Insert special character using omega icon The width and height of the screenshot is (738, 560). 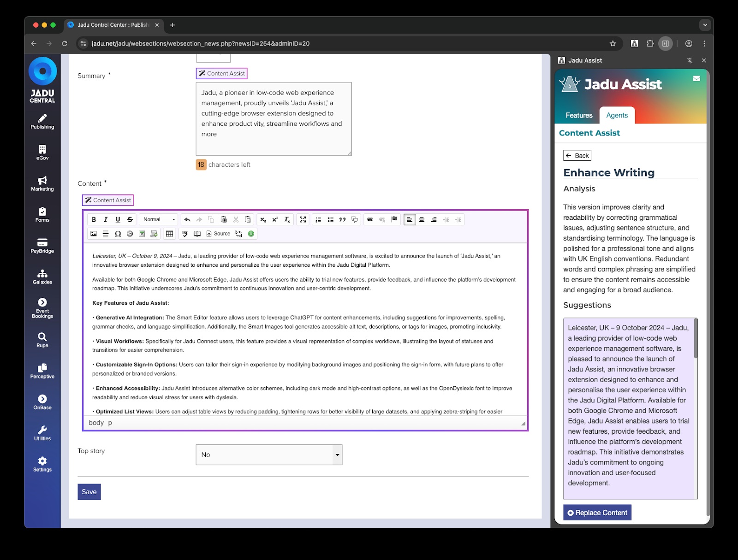pyautogui.click(x=118, y=234)
